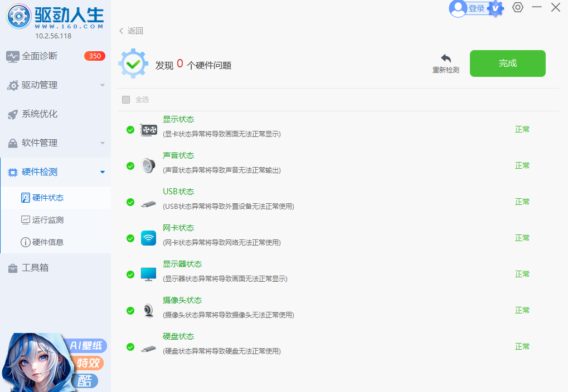Click the graphics card icon for 显示状态
The image size is (568, 392).
tap(149, 130)
